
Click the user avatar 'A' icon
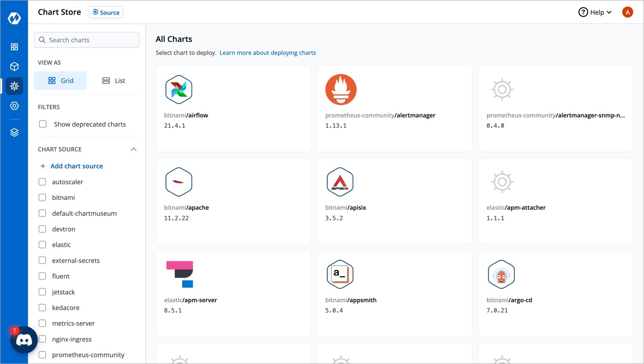(x=627, y=13)
